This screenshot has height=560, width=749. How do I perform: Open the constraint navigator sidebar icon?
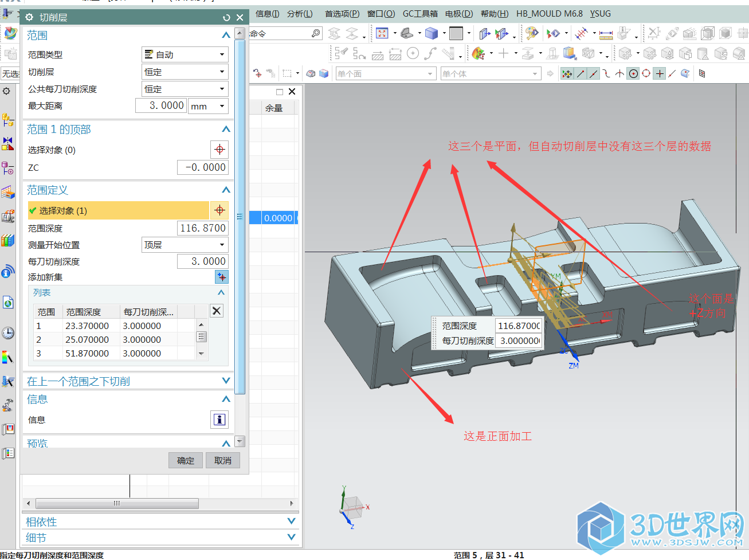coord(8,144)
